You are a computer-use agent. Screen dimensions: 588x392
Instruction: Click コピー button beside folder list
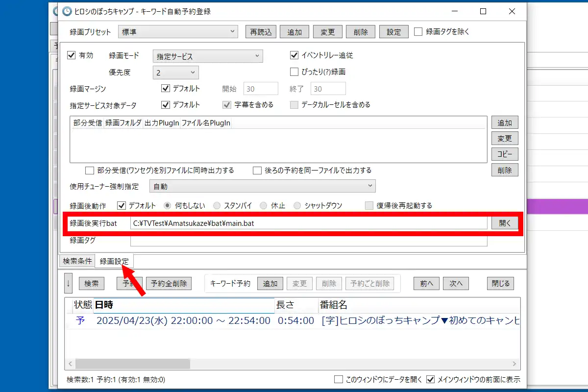pos(505,154)
